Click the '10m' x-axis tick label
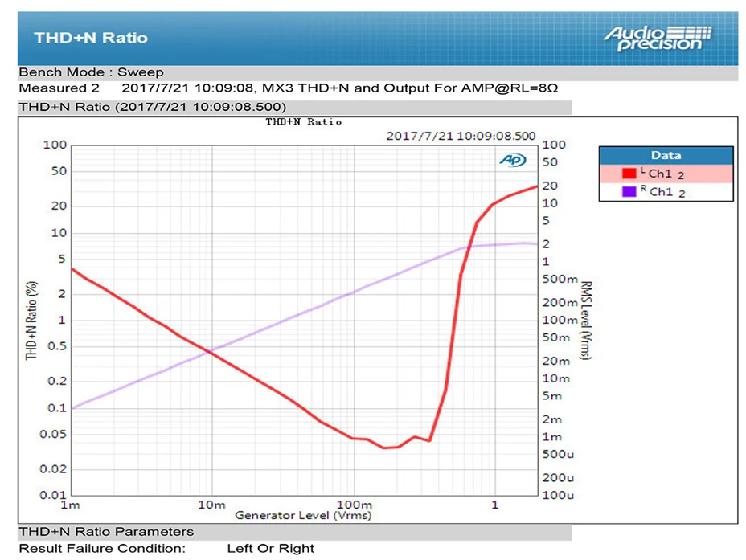 point(211,505)
